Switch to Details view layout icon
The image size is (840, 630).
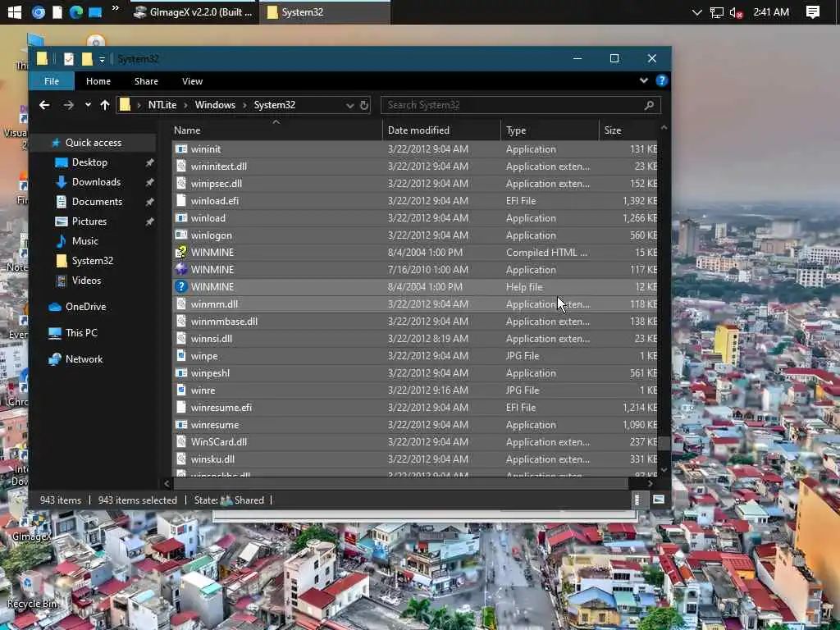tap(637, 500)
